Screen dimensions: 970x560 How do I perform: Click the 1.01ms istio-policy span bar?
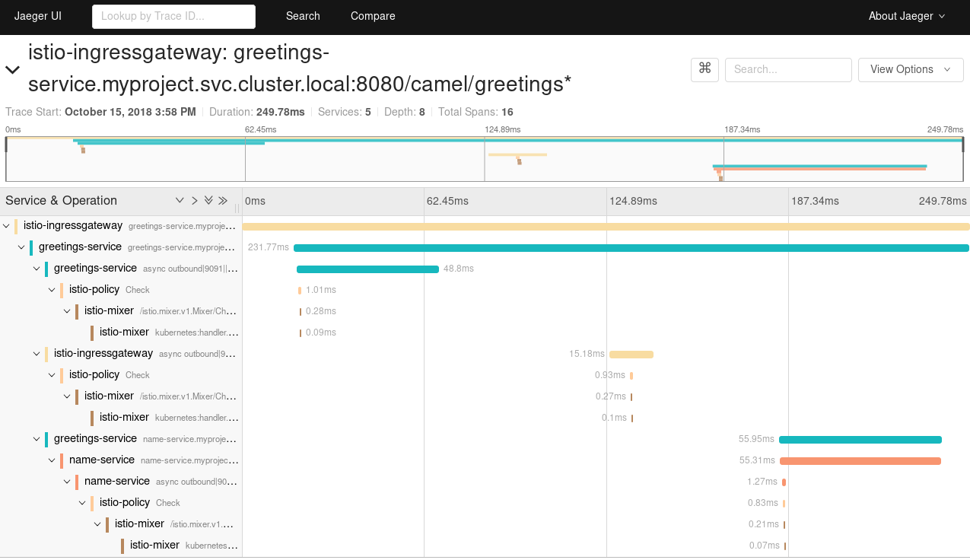pyautogui.click(x=300, y=290)
